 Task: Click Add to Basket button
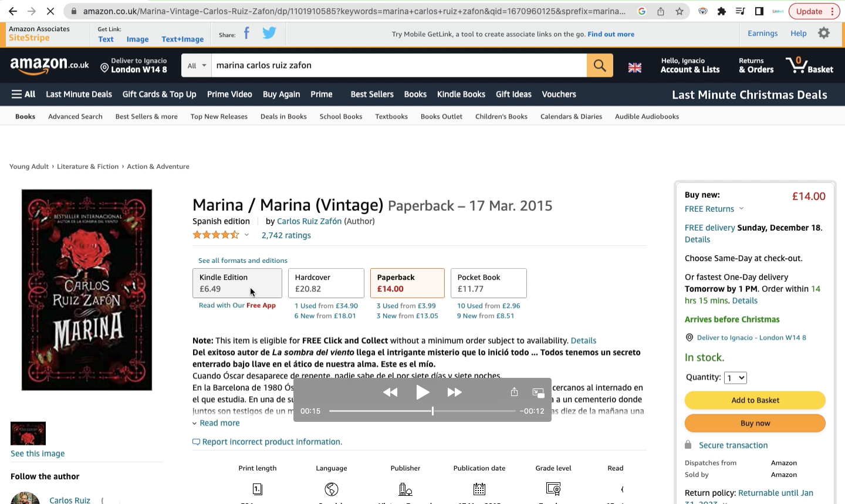755,400
